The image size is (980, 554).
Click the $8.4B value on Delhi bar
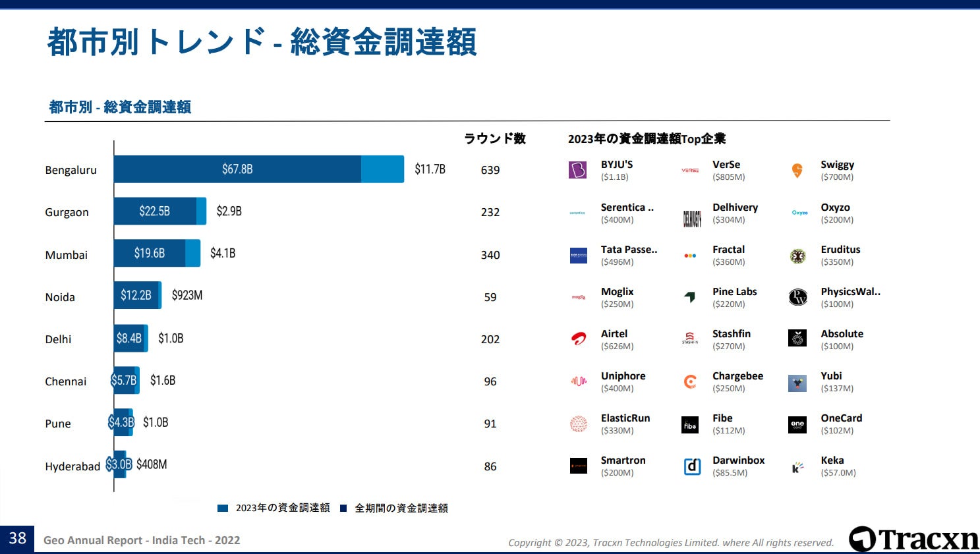pos(129,339)
